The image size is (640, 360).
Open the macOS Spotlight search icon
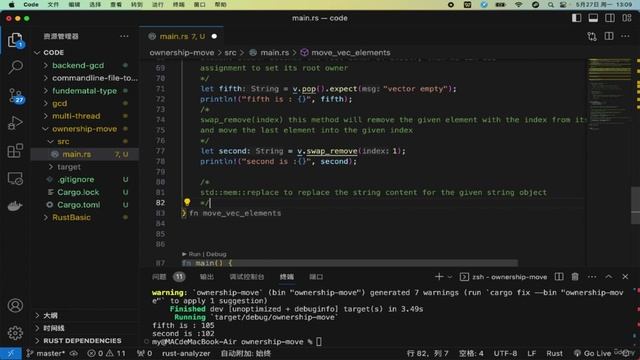point(551,4)
